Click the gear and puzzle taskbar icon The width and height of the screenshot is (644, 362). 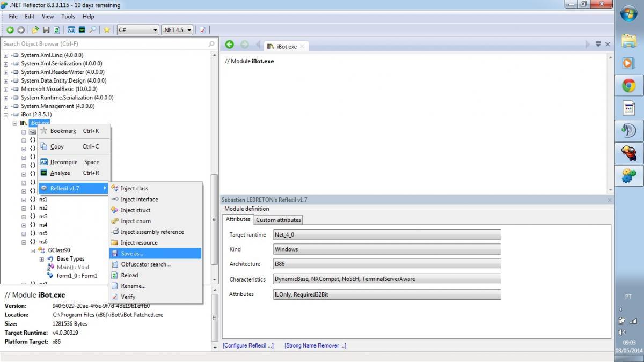(629, 176)
